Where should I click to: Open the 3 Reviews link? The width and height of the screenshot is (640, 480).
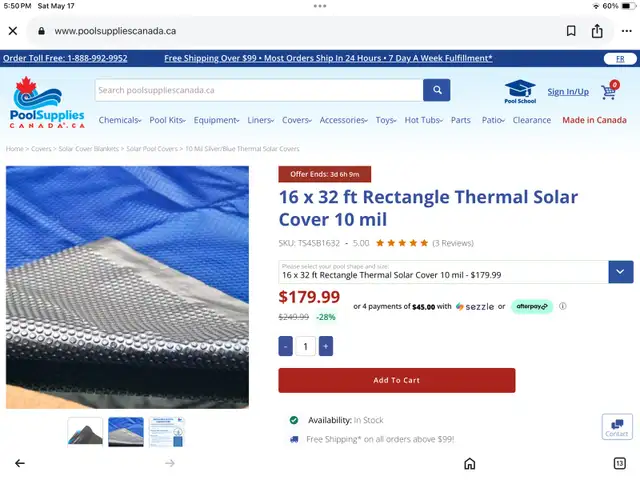453,243
